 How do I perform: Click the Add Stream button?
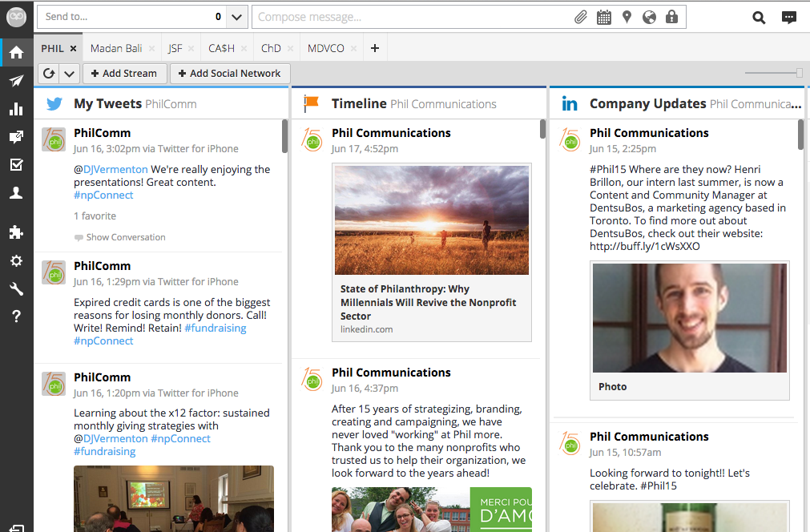[124, 74]
